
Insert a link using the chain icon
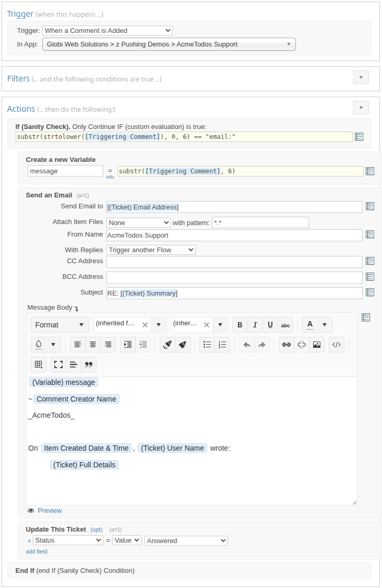(x=286, y=345)
